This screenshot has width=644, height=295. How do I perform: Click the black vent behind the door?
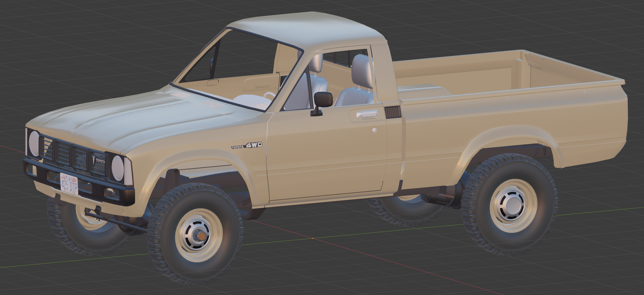click(x=393, y=112)
